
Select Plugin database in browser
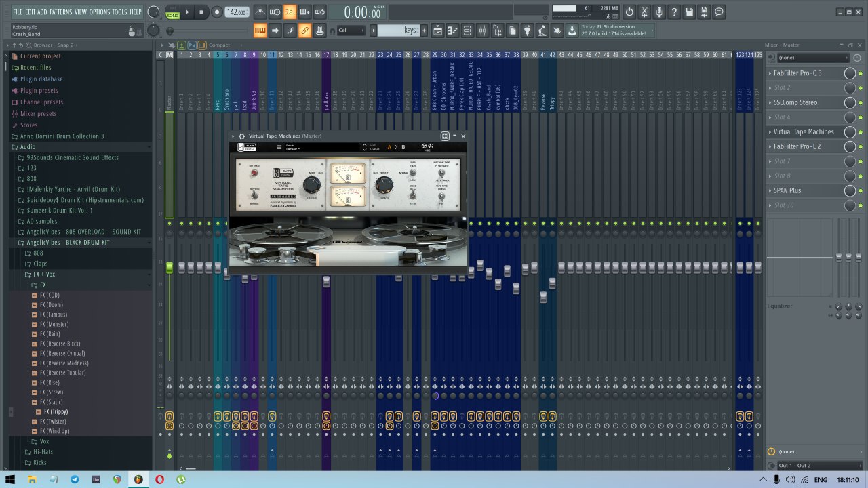41,79
